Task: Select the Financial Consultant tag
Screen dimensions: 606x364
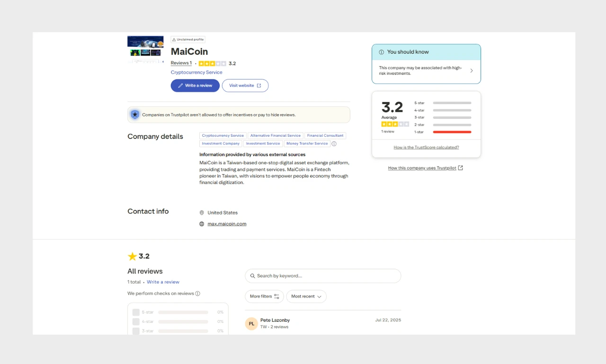Action: pos(325,136)
